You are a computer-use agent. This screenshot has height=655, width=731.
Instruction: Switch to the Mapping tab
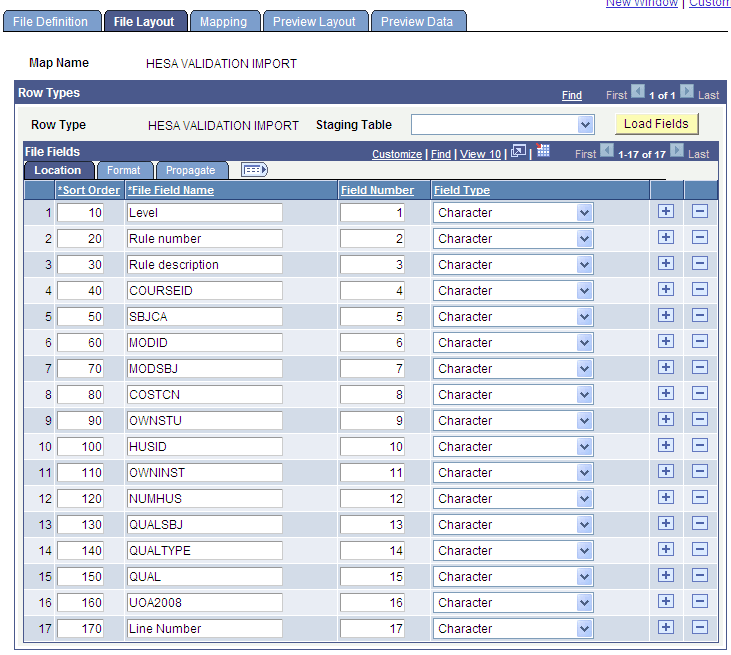[x=224, y=21]
